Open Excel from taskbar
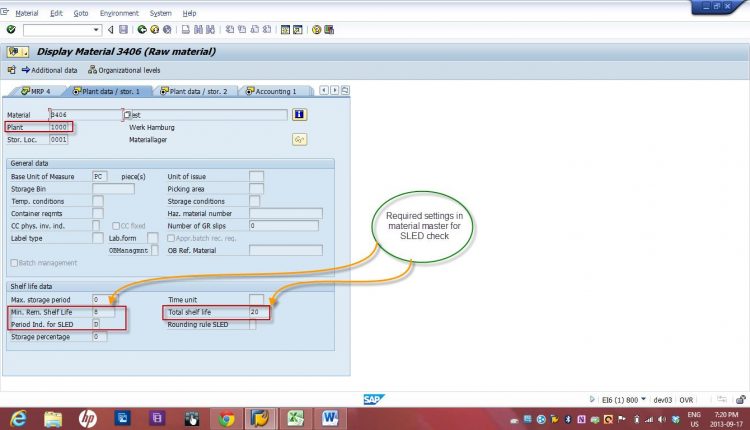 295,419
